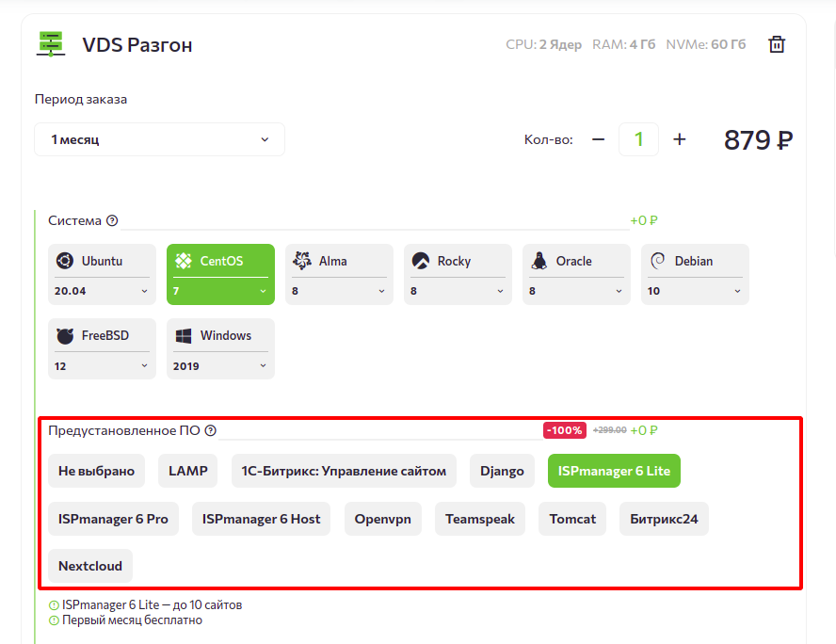Expand Rocky version dropdown 8
Screen dimensions: 836x644
[458, 291]
